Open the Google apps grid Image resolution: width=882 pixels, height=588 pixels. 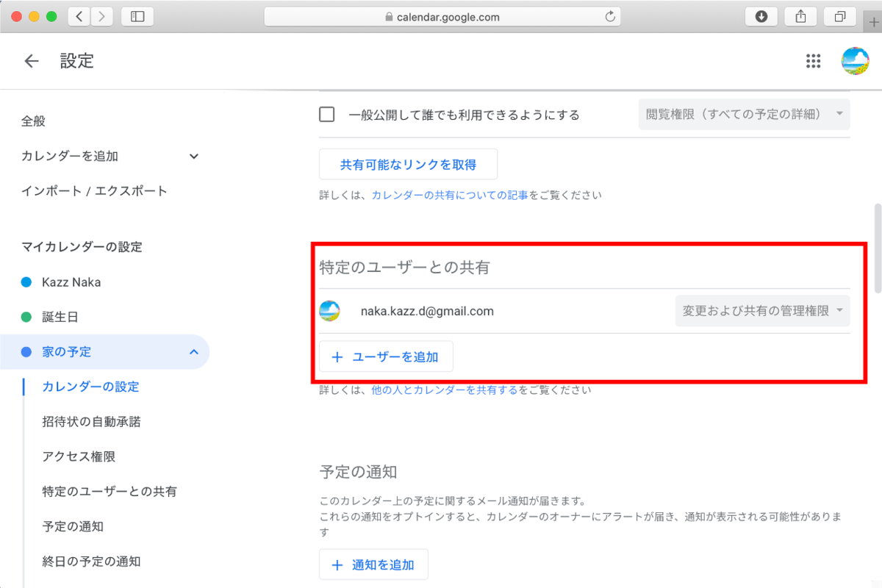click(813, 61)
